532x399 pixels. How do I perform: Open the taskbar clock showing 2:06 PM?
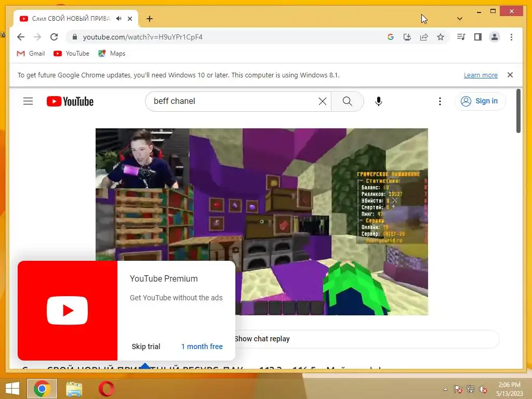[x=509, y=389]
